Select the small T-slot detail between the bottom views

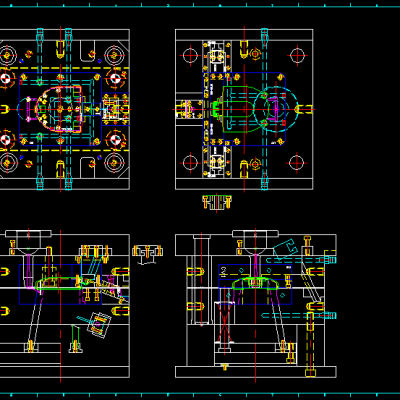147,254
